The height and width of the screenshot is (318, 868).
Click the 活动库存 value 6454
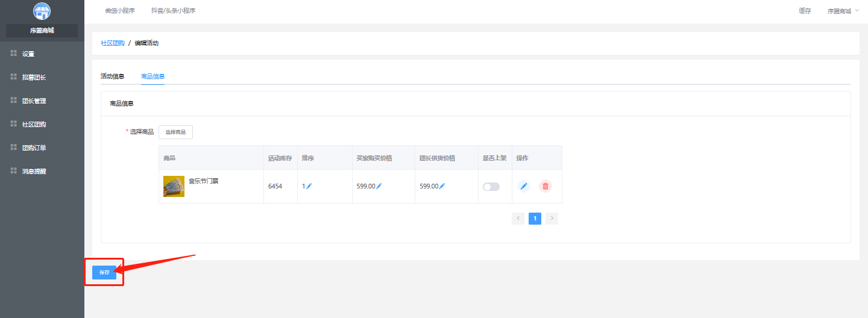click(275, 186)
